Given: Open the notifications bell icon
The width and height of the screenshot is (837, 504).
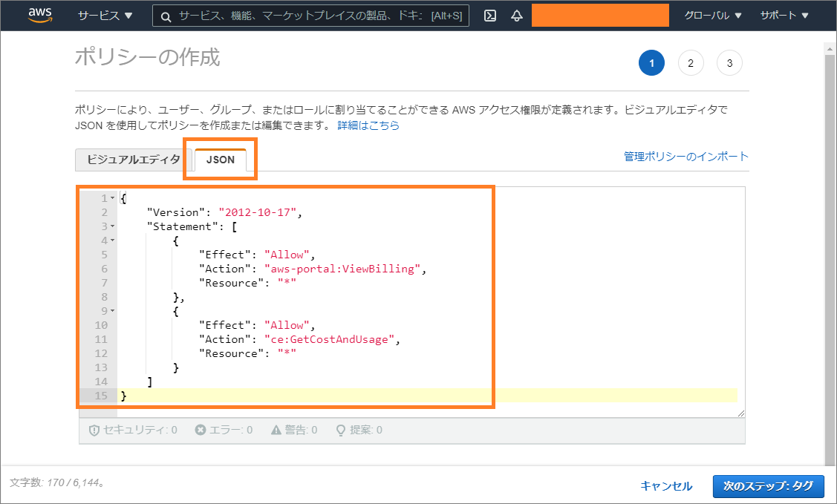Looking at the screenshot, I should [517, 16].
